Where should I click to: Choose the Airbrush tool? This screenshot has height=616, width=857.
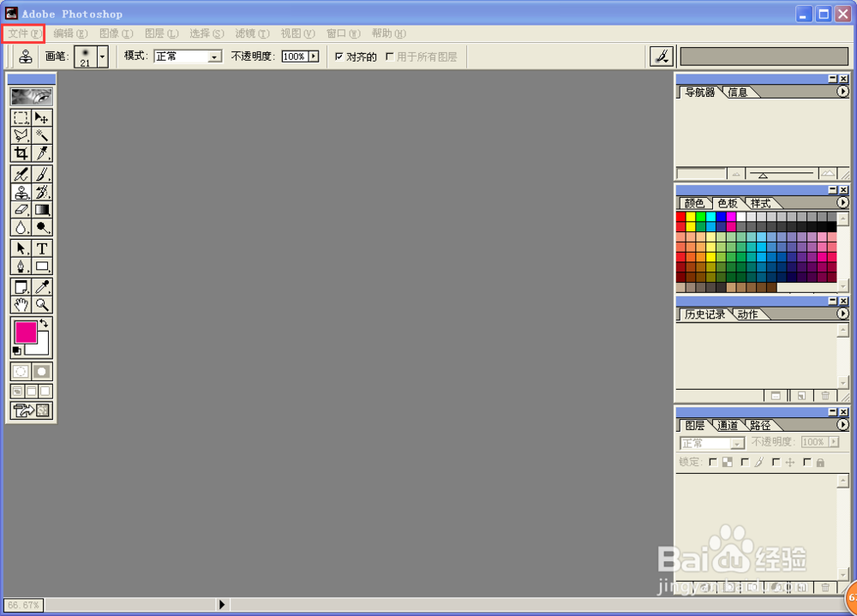21,175
